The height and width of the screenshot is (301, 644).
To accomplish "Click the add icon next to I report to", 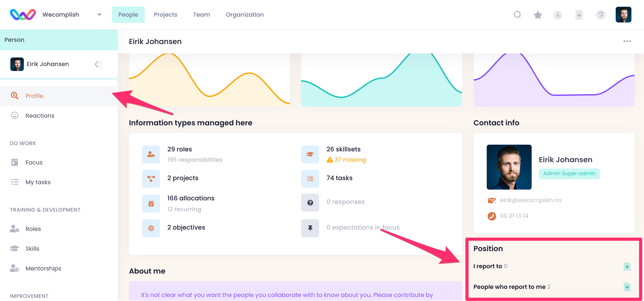I will click(x=627, y=266).
